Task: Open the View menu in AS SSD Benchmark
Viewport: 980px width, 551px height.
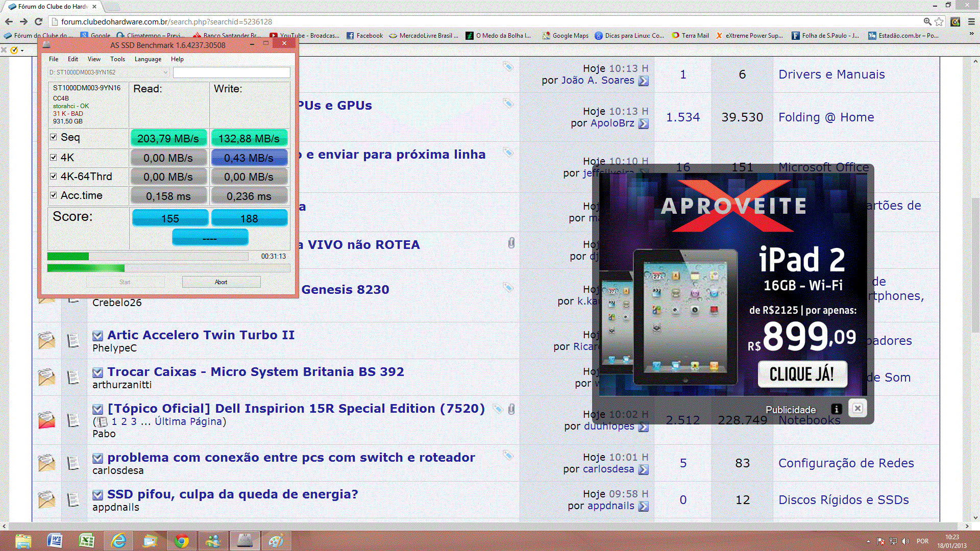Action: (94, 59)
